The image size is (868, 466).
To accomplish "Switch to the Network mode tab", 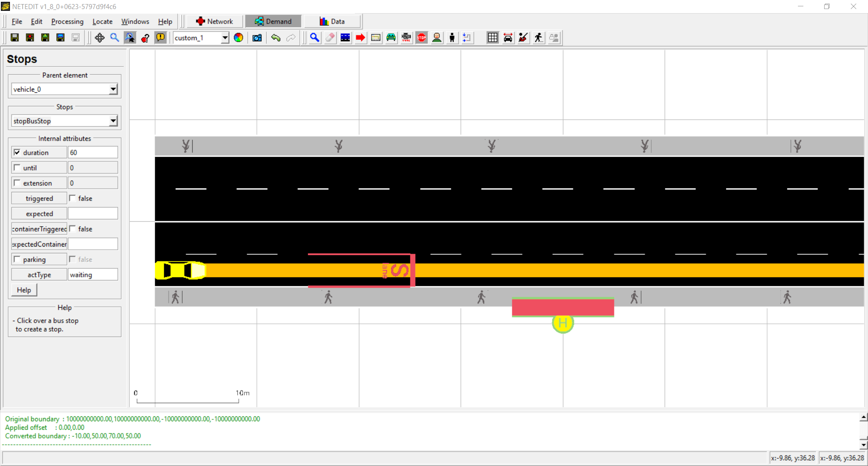I will tap(214, 22).
